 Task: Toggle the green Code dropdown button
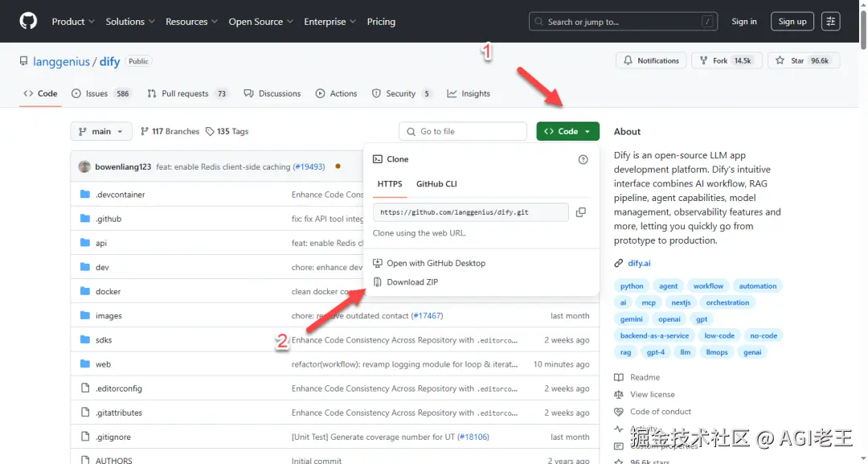pyautogui.click(x=568, y=132)
